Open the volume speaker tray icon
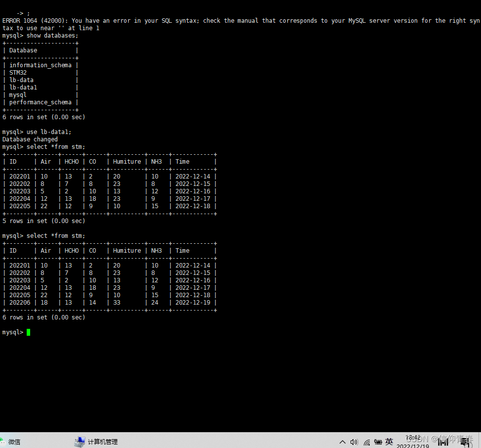This screenshot has height=448, width=481. click(x=354, y=442)
